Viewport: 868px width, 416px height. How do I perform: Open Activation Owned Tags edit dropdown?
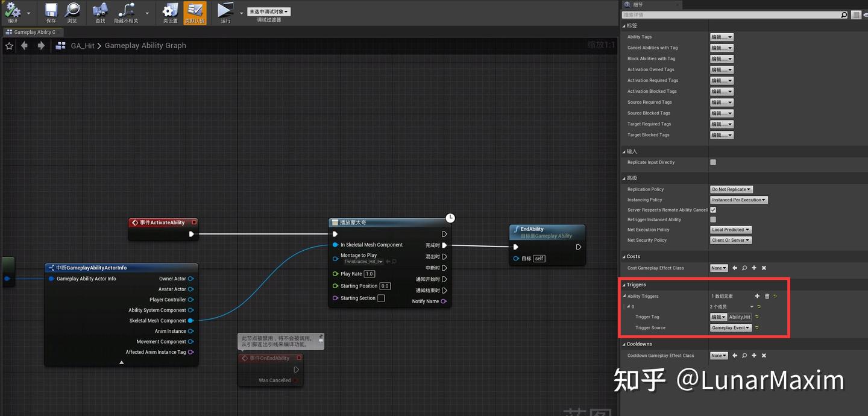pyautogui.click(x=722, y=69)
